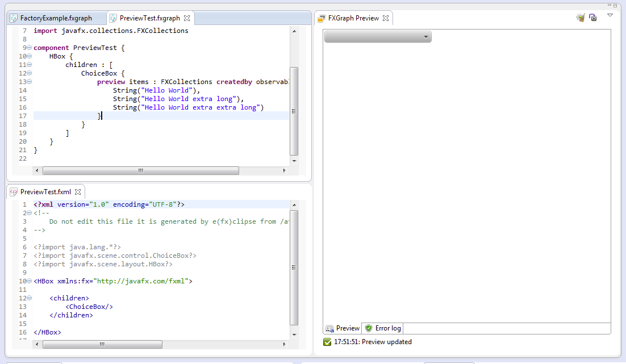This screenshot has height=364, width=626.
Task: Switch to the FactoryExample.fxgraph tab
Action: point(55,18)
